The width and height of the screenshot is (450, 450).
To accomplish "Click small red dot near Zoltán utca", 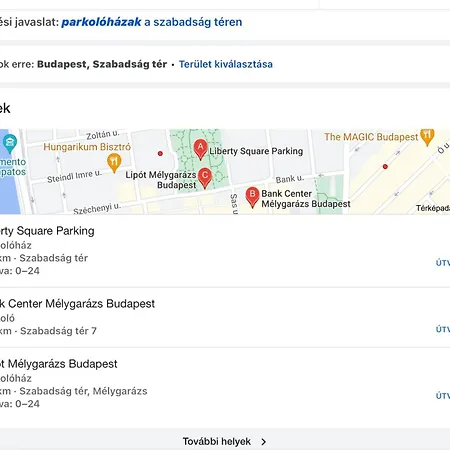I will [x=160, y=154].
